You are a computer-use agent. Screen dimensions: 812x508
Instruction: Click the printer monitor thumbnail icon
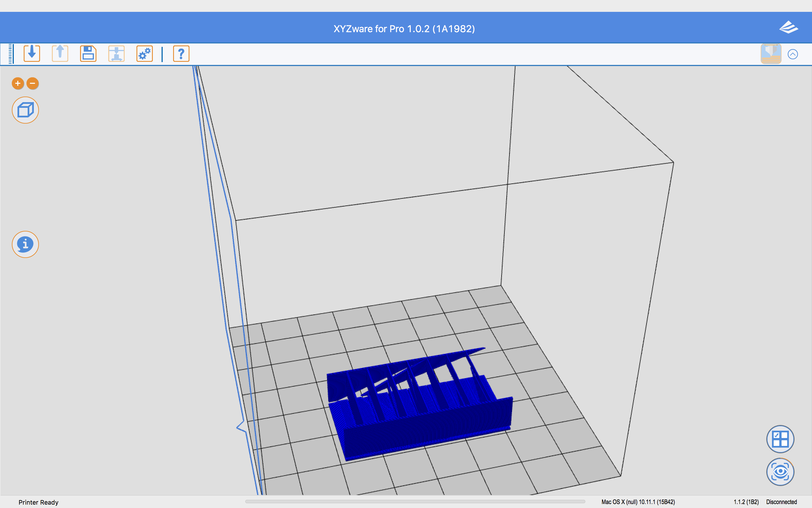[x=771, y=54]
